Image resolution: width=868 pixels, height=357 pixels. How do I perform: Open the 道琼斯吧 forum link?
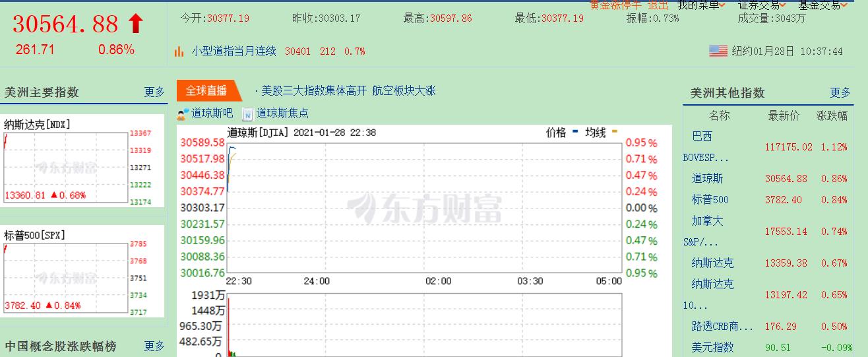212,114
